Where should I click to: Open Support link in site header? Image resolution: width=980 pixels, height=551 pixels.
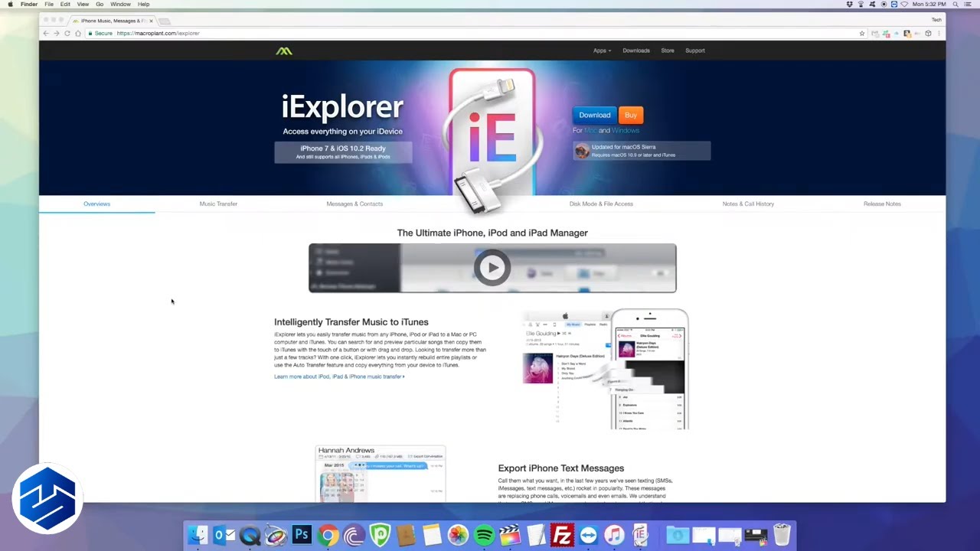(695, 51)
